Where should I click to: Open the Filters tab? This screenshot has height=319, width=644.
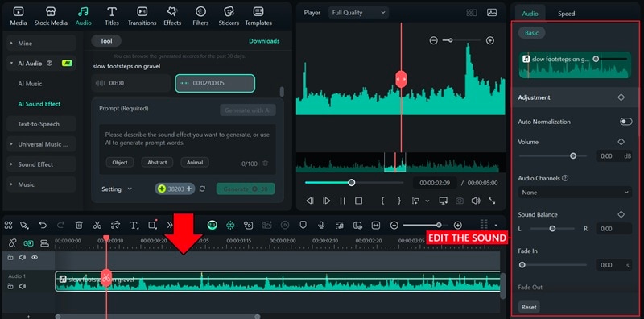[x=200, y=16]
